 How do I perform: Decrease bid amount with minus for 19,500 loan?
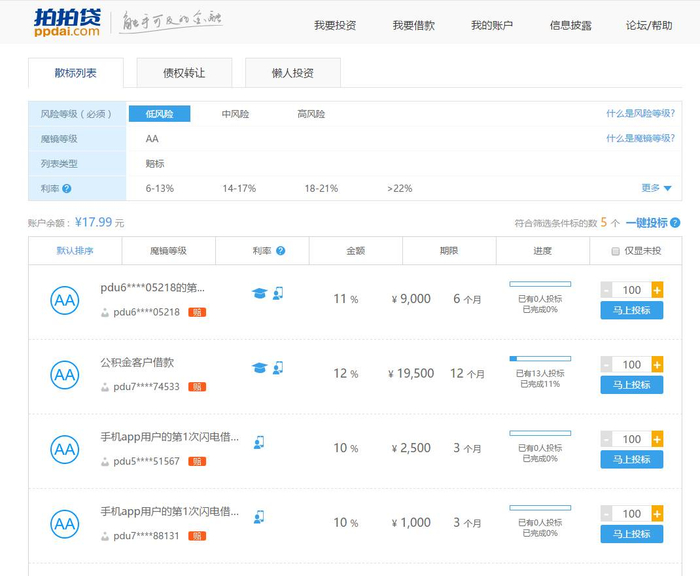[x=606, y=365]
